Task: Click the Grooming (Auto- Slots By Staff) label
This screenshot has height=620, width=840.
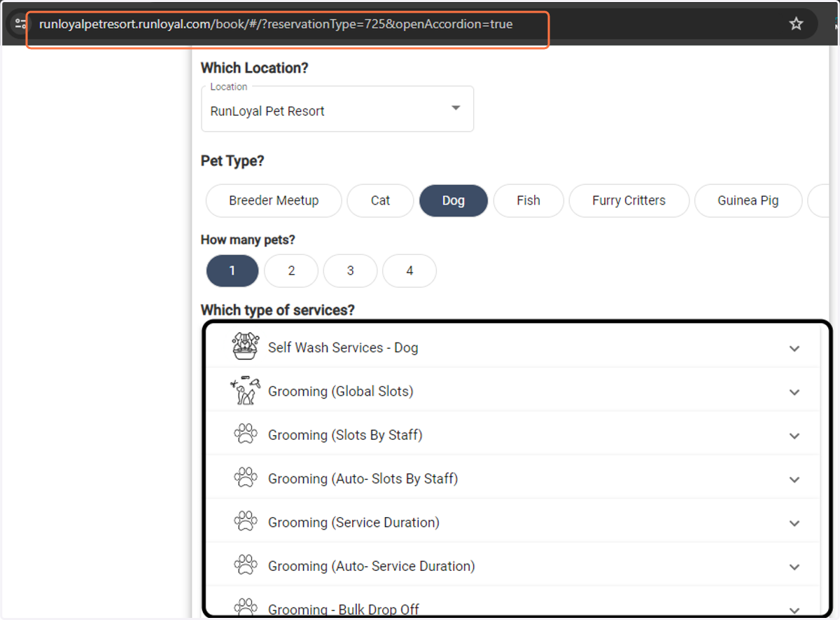Action: (363, 478)
